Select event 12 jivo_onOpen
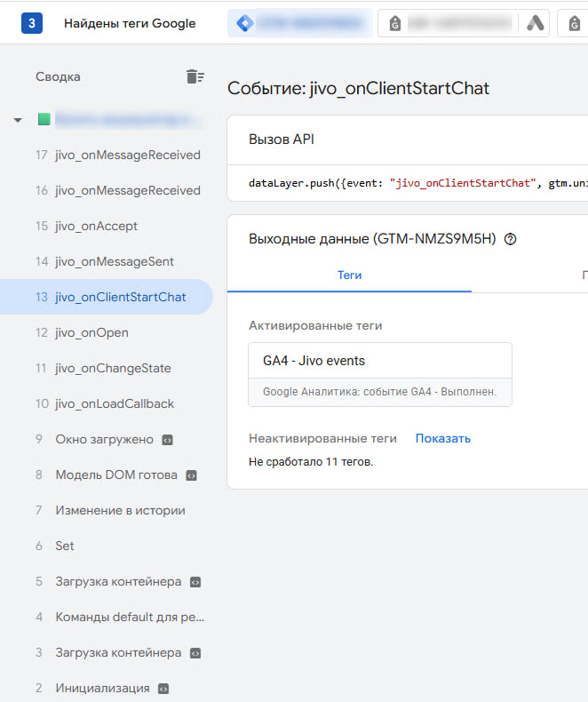588x702 pixels. click(x=107, y=332)
